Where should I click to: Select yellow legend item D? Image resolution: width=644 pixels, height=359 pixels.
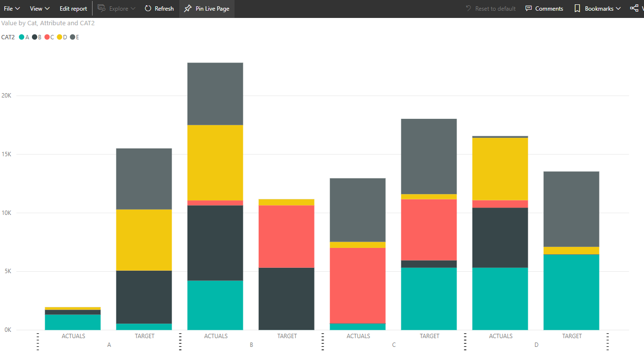(62, 37)
